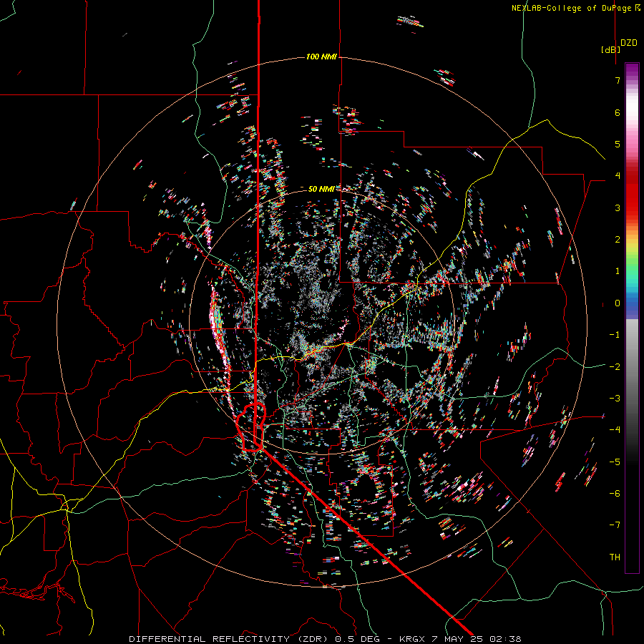This screenshot has height=644, width=644.
Task: Click the 6 value on the color scale
Action: click(618, 112)
